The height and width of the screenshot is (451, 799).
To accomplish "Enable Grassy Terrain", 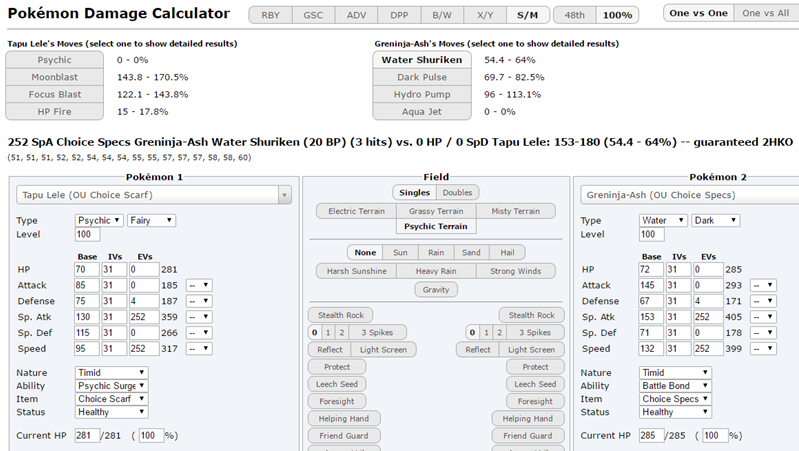I will [x=436, y=211].
